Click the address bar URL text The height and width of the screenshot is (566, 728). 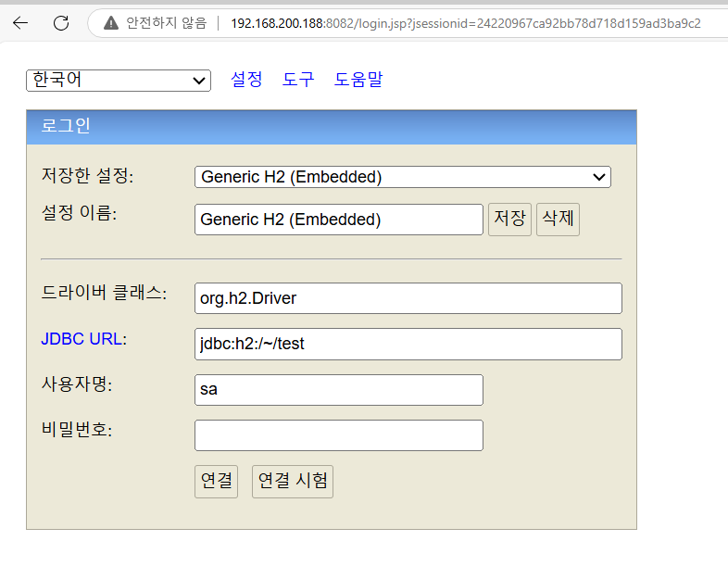click(466, 23)
